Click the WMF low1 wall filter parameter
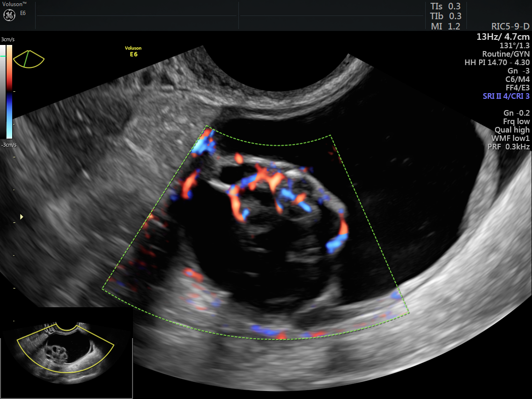This screenshot has height=399, width=532. click(x=510, y=138)
